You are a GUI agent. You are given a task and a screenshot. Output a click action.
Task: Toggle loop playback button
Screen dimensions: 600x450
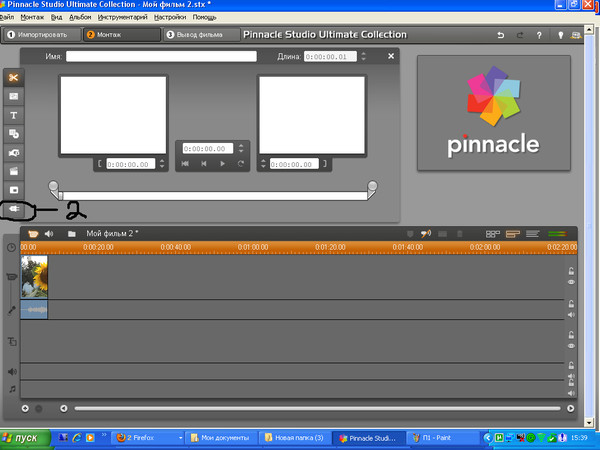coord(241,164)
